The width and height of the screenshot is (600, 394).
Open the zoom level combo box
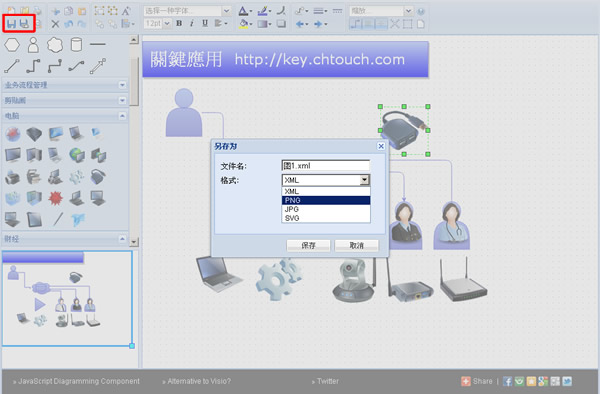(381, 11)
